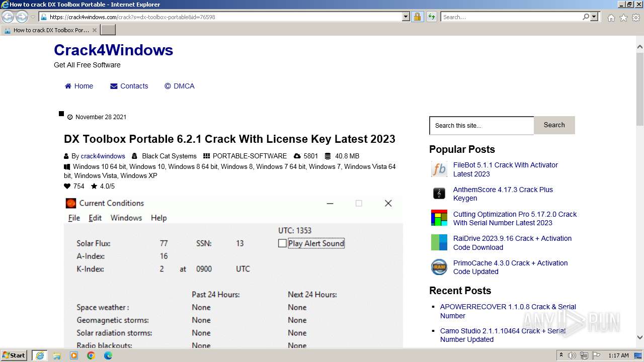The height and width of the screenshot is (362, 644).
Task: Click the page scrollbar thumb
Action: click(x=640, y=88)
